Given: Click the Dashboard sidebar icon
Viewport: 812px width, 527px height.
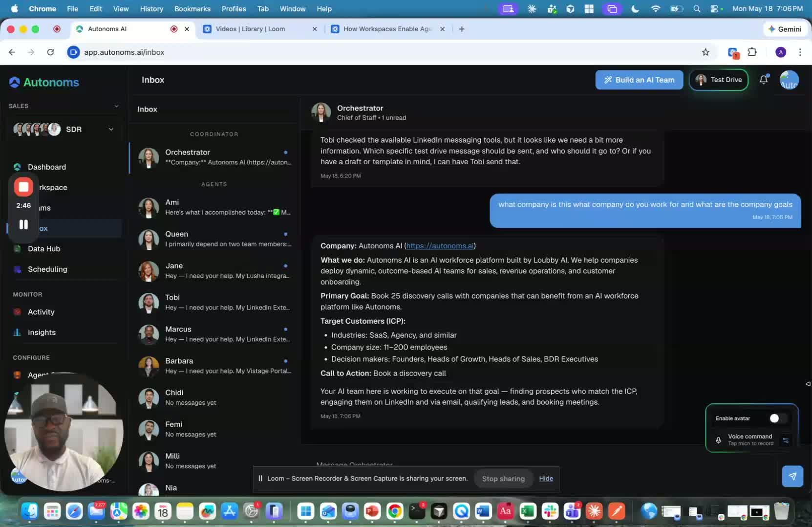Looking at the screenshot, I should (18, 167).
